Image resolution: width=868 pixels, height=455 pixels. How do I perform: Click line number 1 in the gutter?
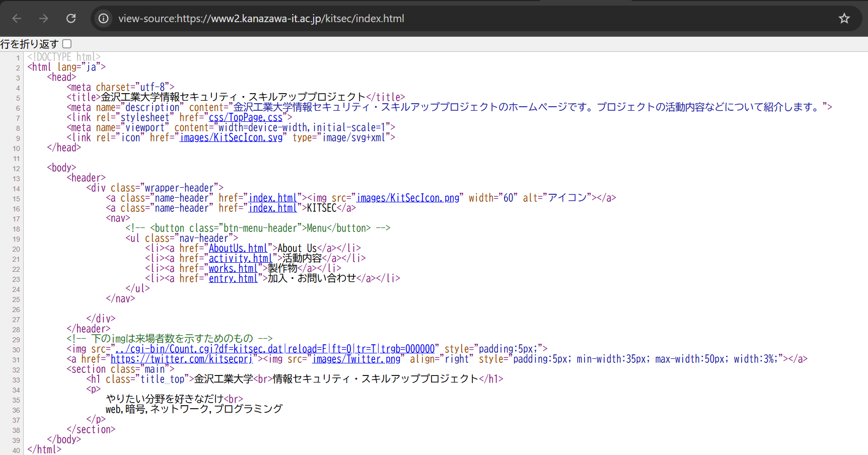click(18, 58)
